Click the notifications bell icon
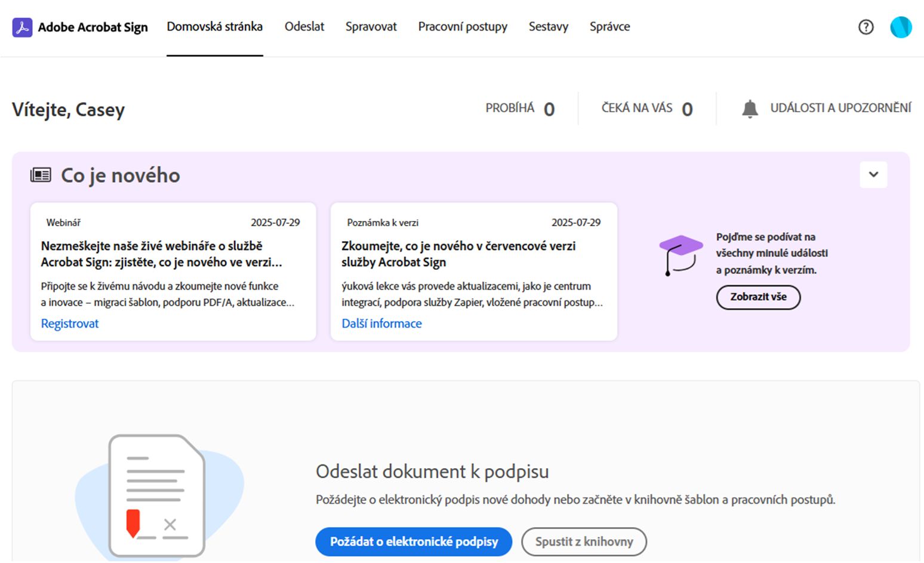924x563 pixels. click(750, 109)
